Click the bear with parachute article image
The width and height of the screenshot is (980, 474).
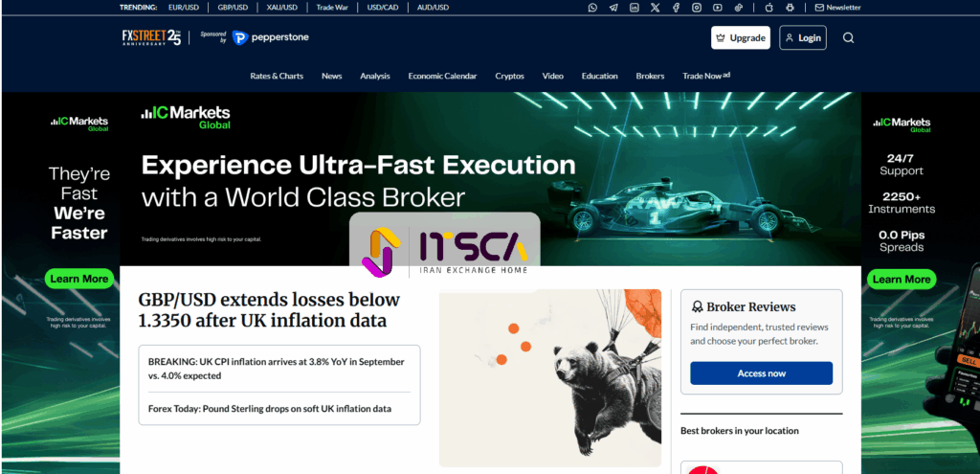coord(550,377)
